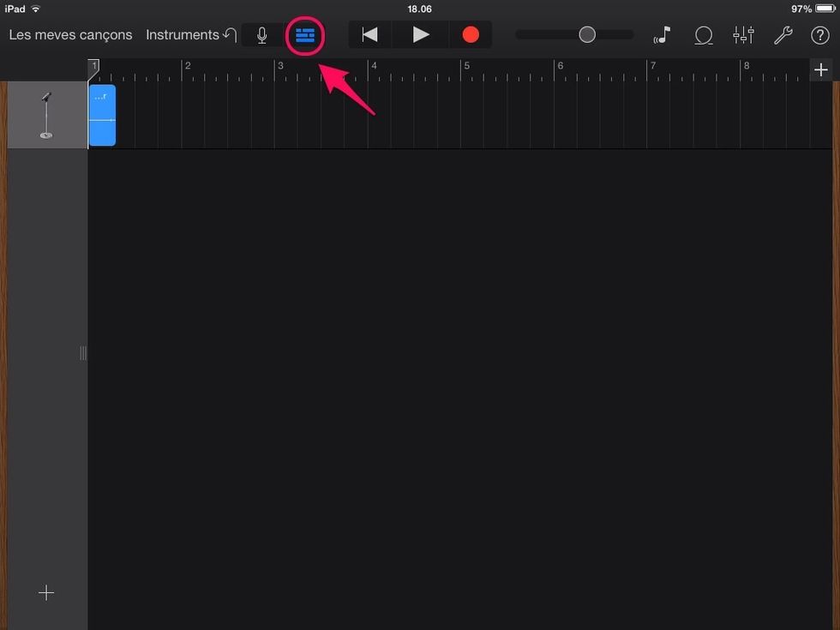This screenshot has width=840, height=630.
Task: Start recording with the red Record button
Action: (471, 35)
